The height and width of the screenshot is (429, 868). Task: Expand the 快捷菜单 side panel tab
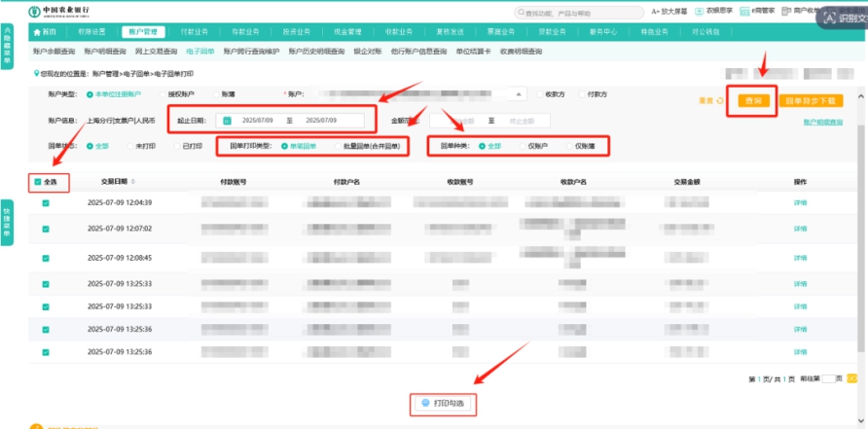click(7, 223)
